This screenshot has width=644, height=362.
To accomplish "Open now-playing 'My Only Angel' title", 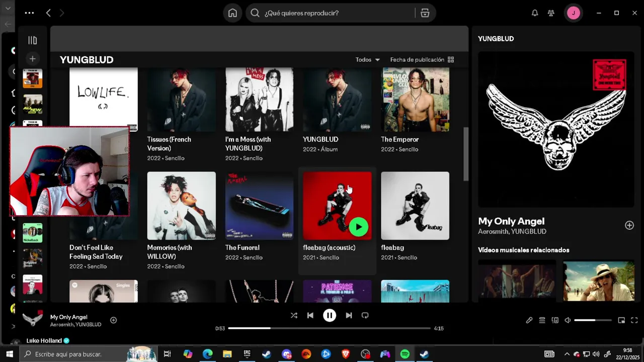I will point(69,317).
